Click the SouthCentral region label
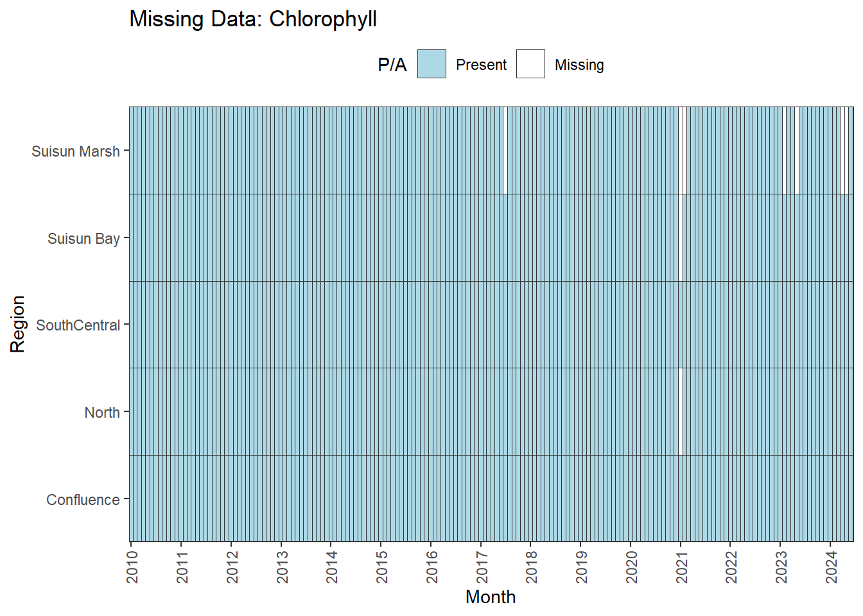 tap(78, 325)
